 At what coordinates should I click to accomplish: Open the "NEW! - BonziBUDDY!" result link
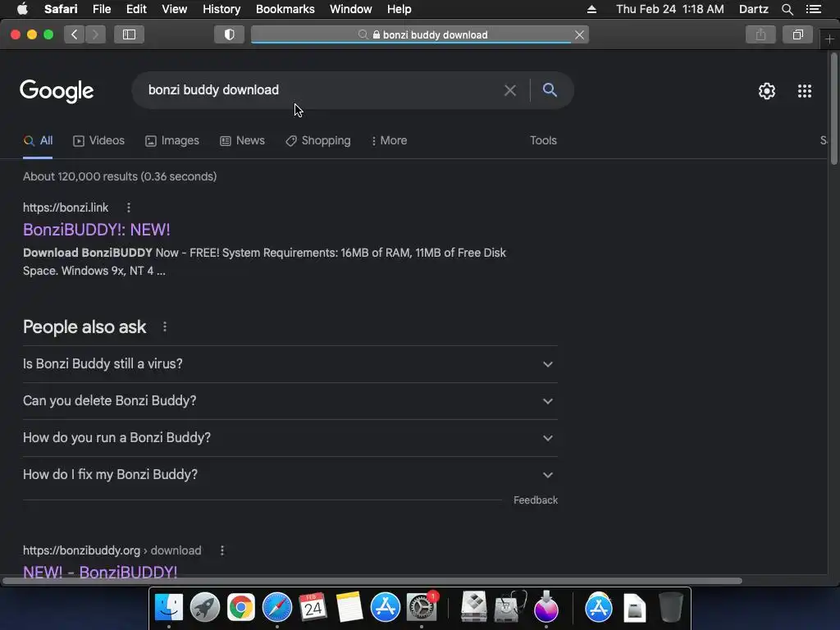(x=100, y=572)
